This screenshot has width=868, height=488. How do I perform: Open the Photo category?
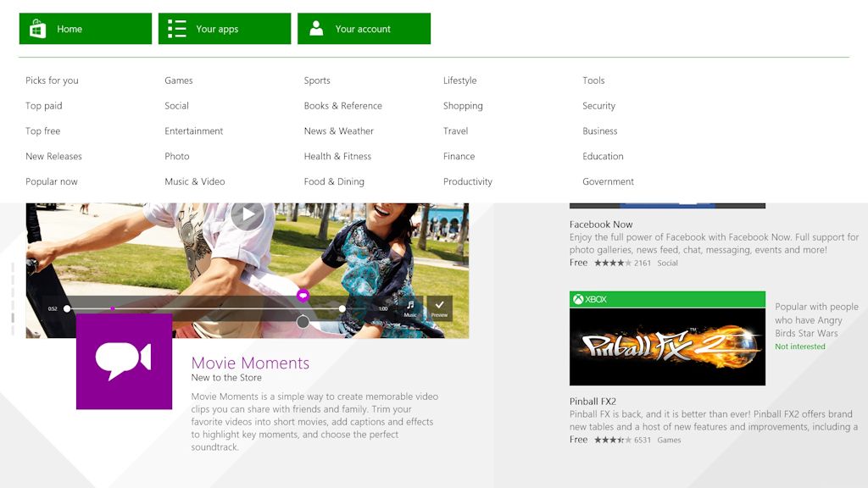pos(177,156)
